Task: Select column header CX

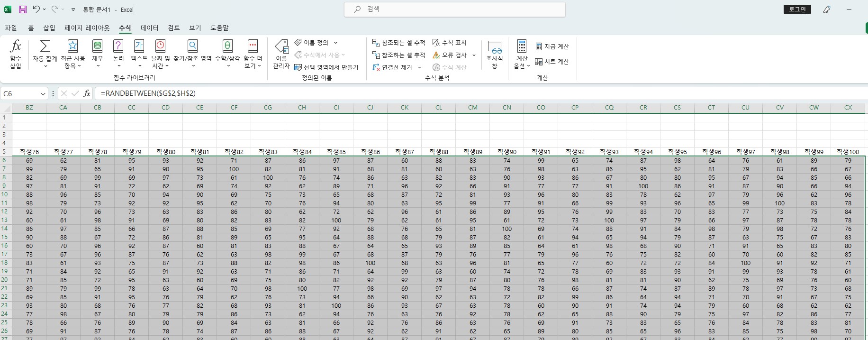Action: click(848, 108)
